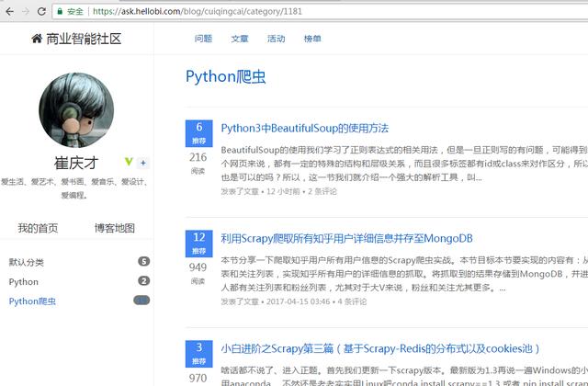
Task: Click the Python爬虫 page heading
Action: pyautogui.click(x=226, y=77)
